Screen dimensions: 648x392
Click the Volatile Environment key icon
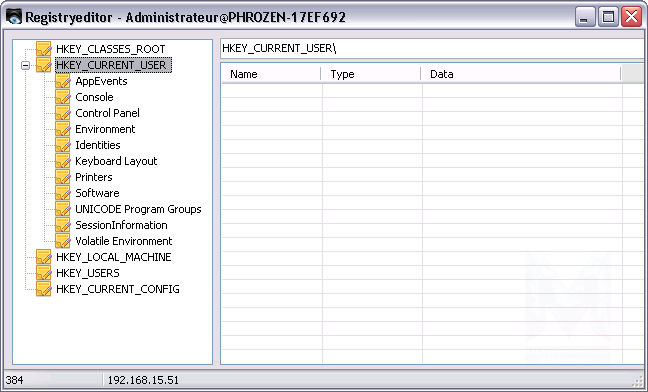click(x=63, y=241)
